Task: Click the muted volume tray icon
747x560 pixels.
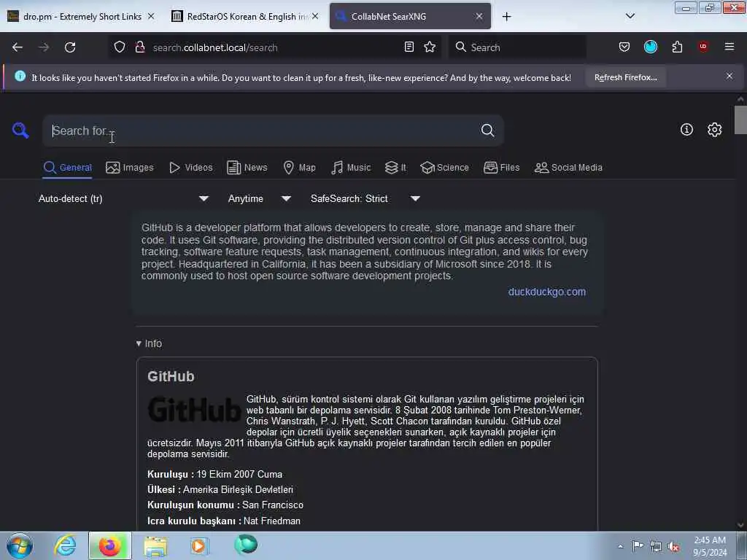Action: [x=673, y=546]
